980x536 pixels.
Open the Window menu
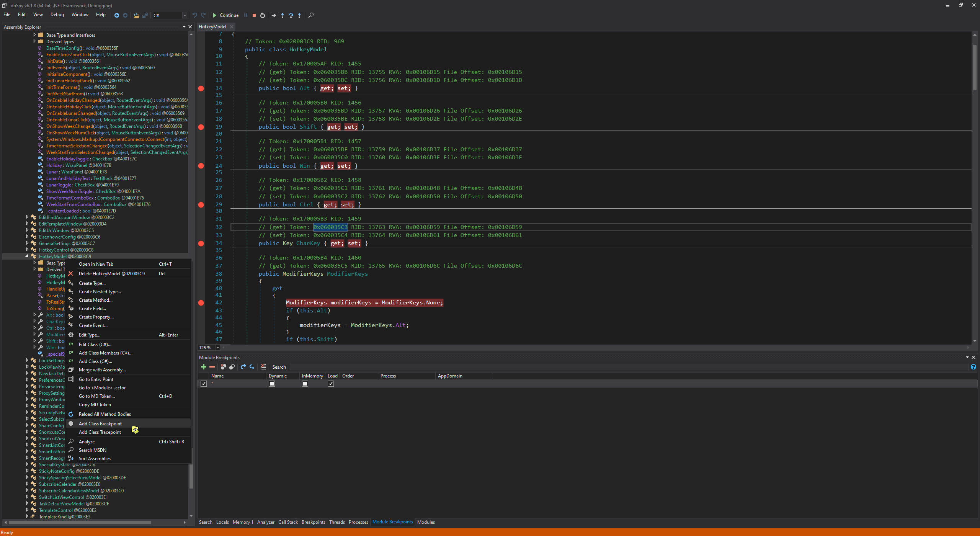(x=80, y=15)
